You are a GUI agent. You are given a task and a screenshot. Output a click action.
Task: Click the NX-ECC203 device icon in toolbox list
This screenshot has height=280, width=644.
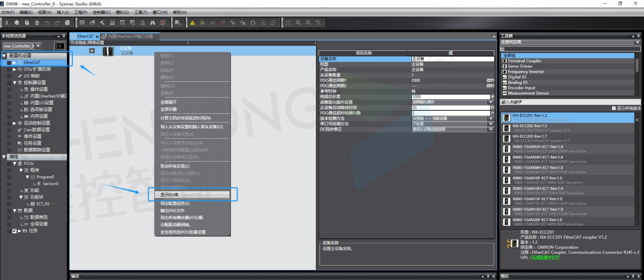pyautogui.click(x=507, y=138)
